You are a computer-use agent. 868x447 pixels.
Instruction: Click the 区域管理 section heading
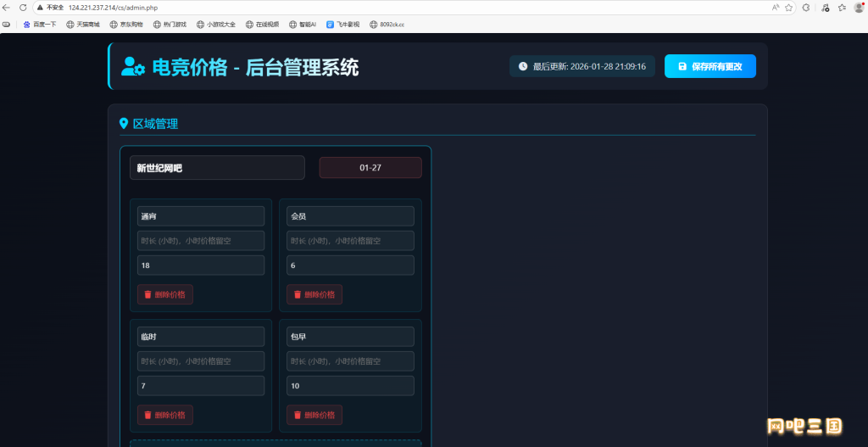(x=156, y=124)
